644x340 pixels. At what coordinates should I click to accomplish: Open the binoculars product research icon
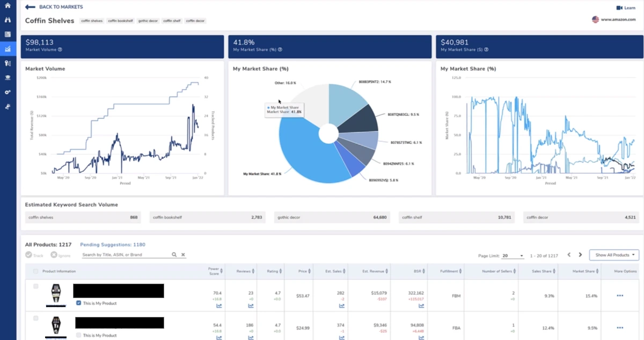pyautogui.click(x=8, y=20)
